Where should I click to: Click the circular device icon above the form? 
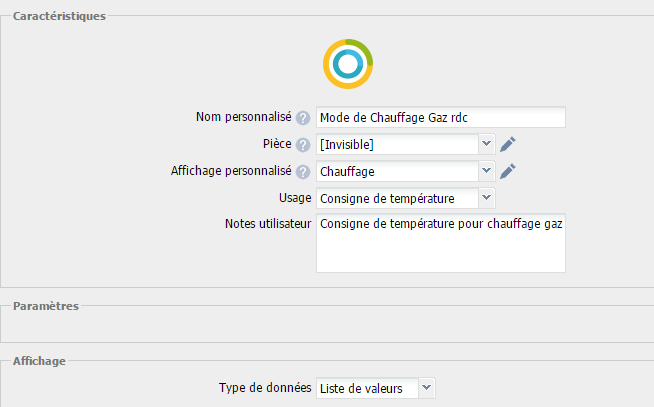348,64
